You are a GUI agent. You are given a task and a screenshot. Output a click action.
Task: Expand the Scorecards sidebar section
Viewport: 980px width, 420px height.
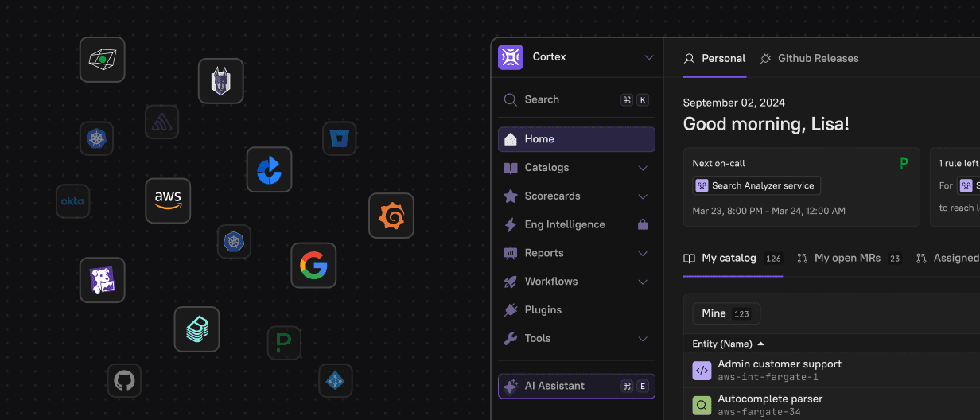pyautogui.click(x=577, y=196)
